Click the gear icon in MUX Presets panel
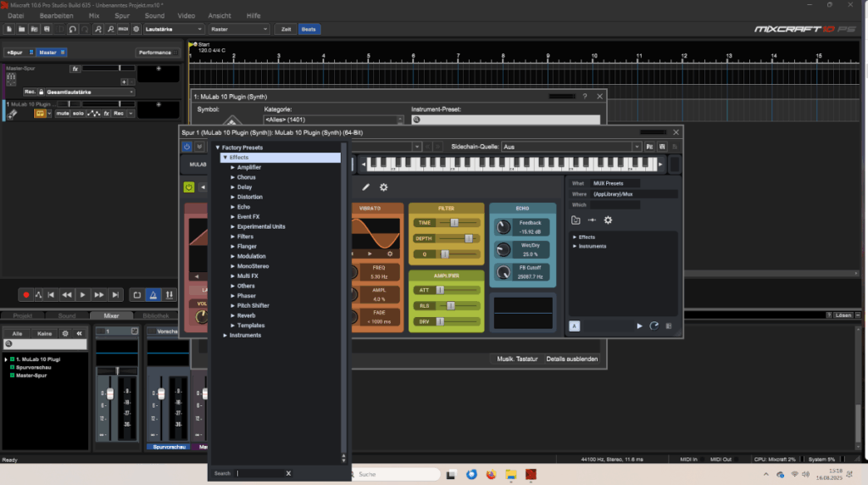The image size is (868, 485). (x=608, y=220)
